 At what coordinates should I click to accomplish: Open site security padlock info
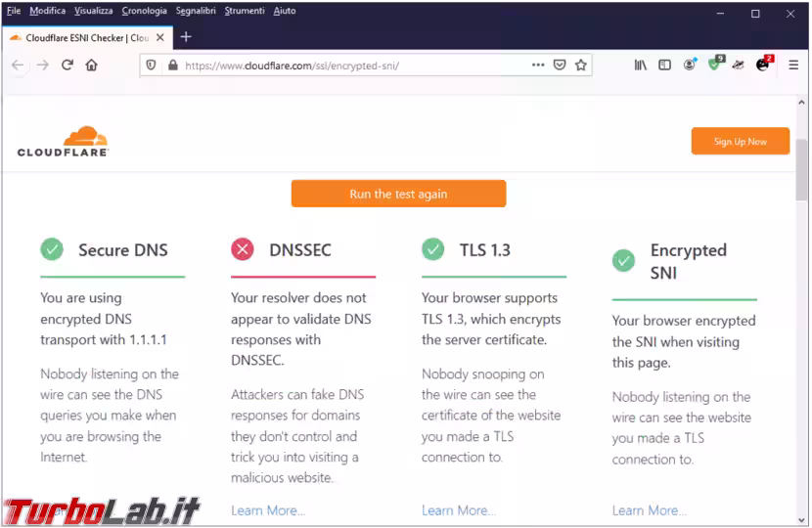pos(172,66)
